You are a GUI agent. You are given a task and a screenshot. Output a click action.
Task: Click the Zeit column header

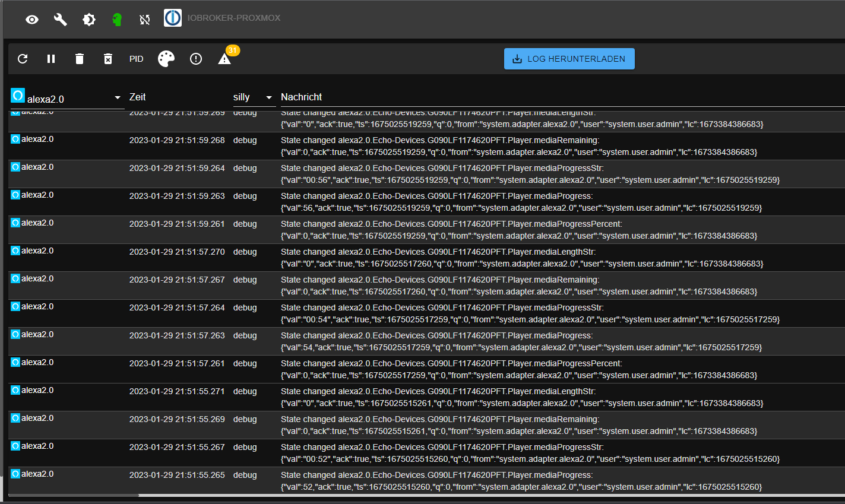pos(138,97)
